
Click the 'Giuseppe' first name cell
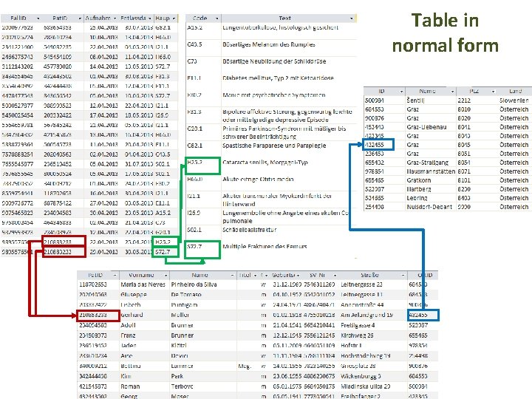[x=133, y=295]
